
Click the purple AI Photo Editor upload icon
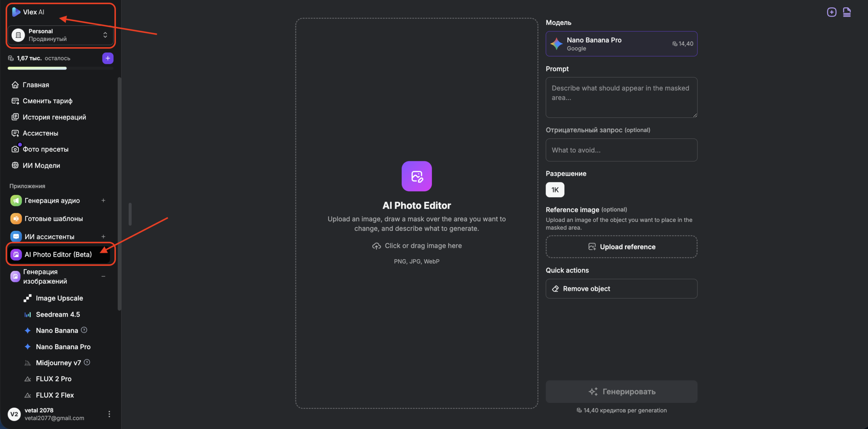click(416, 176)
